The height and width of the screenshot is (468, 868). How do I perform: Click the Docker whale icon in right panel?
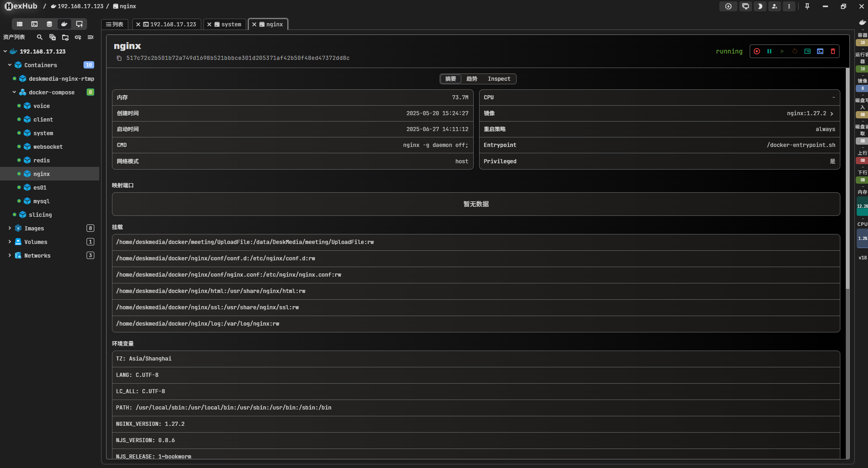(x=862, y=22)
